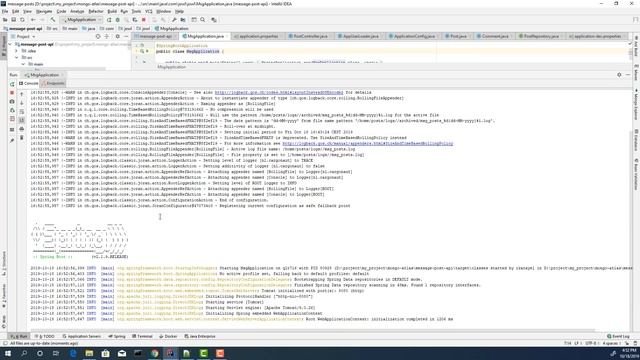Open the MsgApplication run configuration dropdown
This screenshot has height=360, width=640.
tap(82, 20)
